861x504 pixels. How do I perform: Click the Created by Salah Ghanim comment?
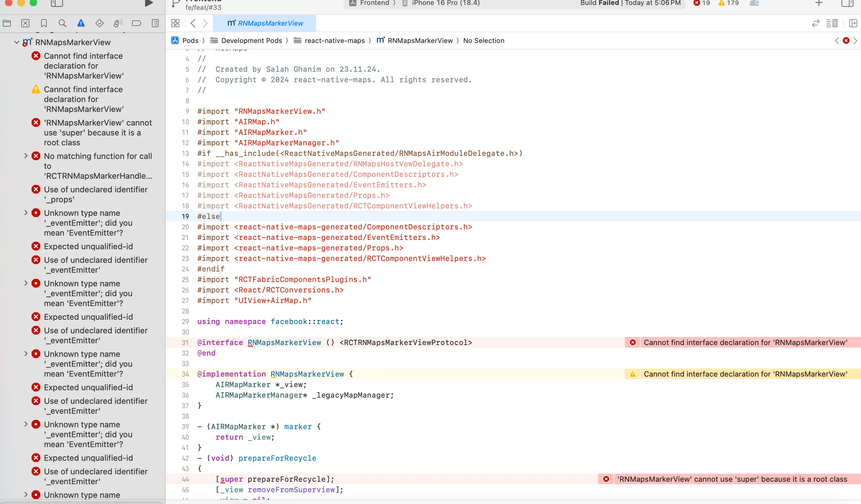point(289,69)
